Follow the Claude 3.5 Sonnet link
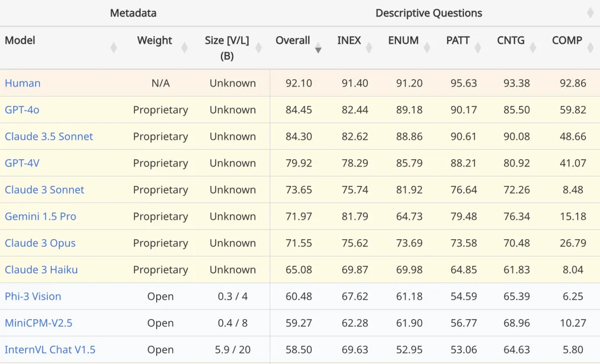 coord(49,136)
